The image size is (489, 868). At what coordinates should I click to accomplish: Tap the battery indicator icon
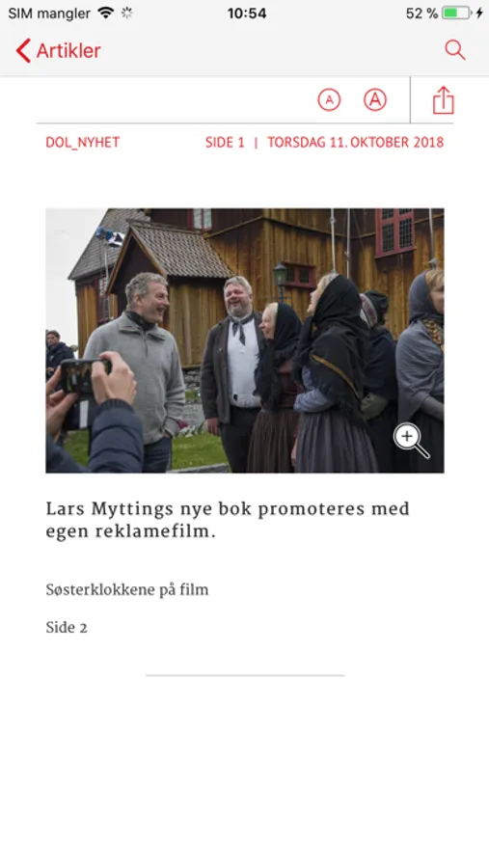point(457,13)
